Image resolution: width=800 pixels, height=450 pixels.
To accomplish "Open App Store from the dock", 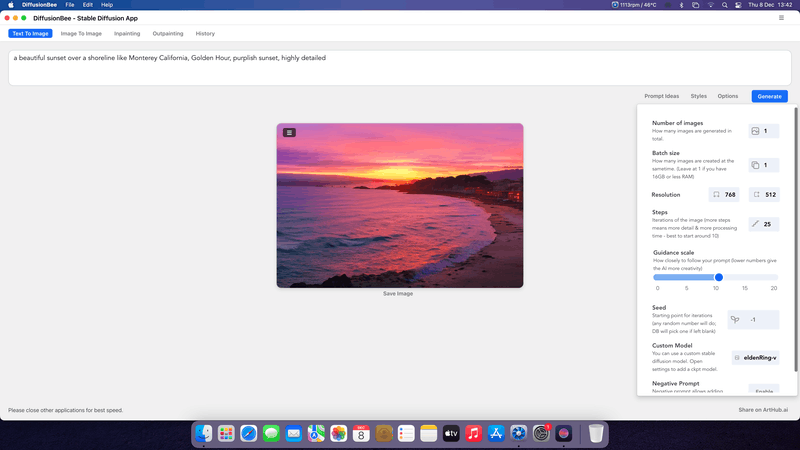I will pyautogui.click(x=496, y=434).
